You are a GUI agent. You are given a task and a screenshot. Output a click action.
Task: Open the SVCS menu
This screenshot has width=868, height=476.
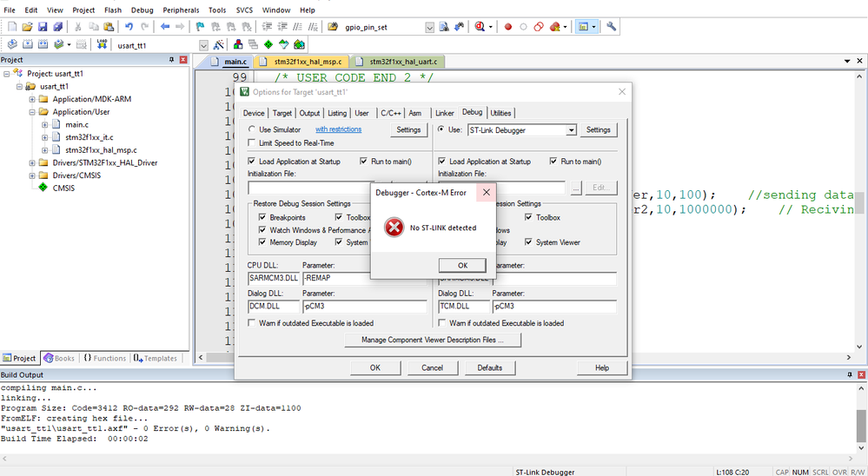pos(244,10)
